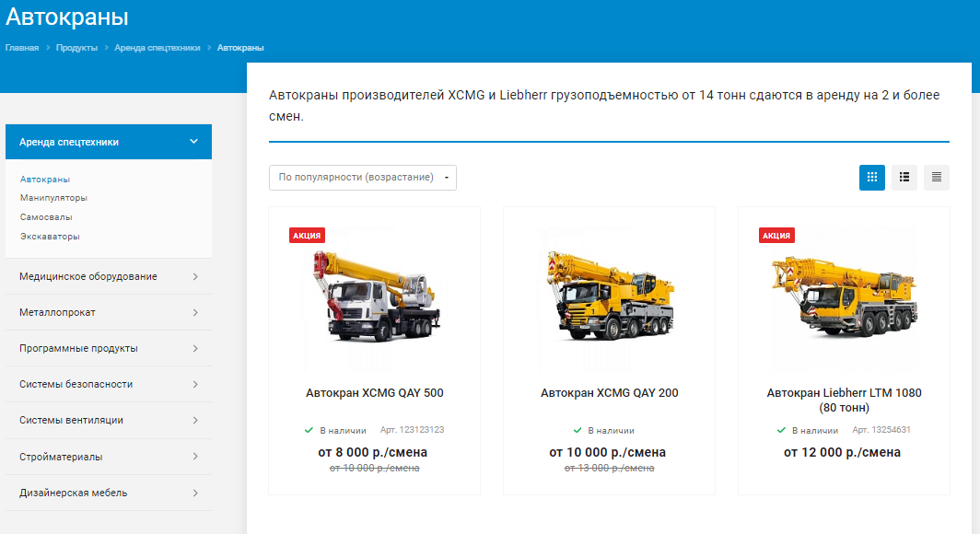Open Экскаваторы category

[50, 237]
